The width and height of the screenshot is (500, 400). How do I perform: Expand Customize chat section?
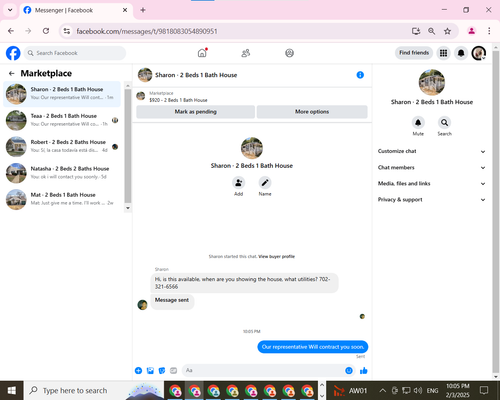[x=432, y=151]
